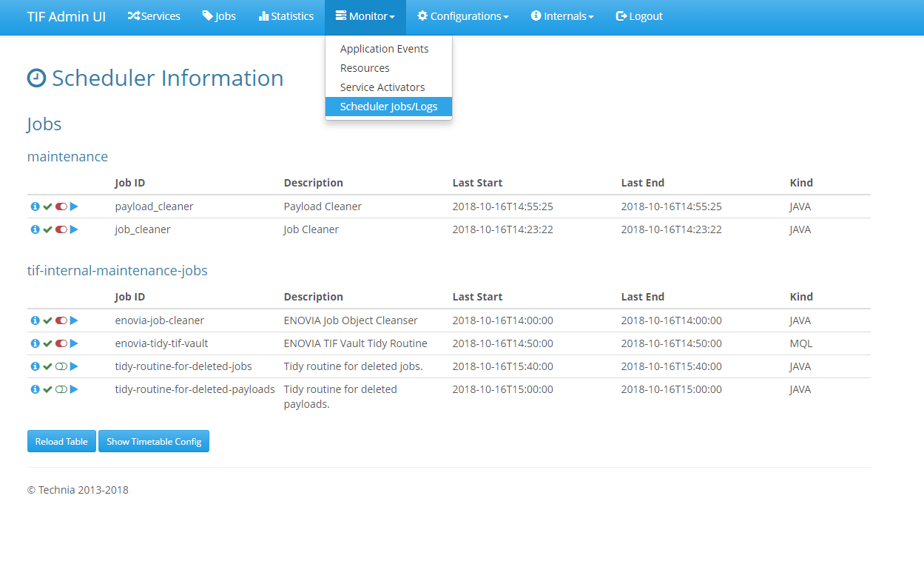Toggle the tidy-routine-for-deleted-jobs switch
This screenshot has width=924, height=561.
tap(61, 366)
